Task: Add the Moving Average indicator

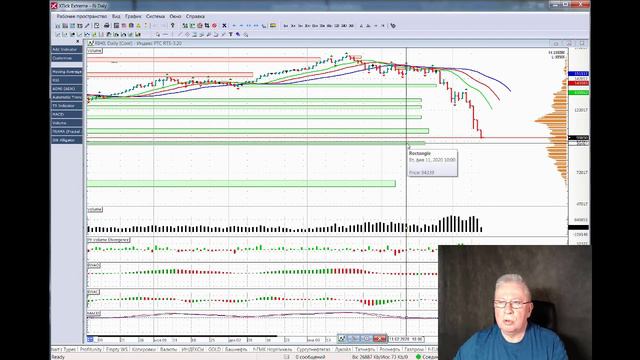Action: (67, 71)
